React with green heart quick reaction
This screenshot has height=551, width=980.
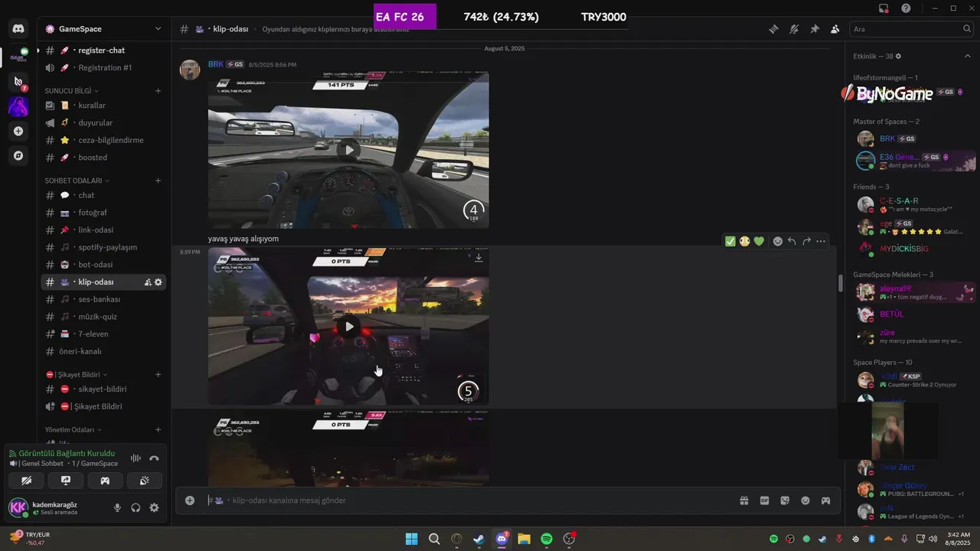(759, 241)
